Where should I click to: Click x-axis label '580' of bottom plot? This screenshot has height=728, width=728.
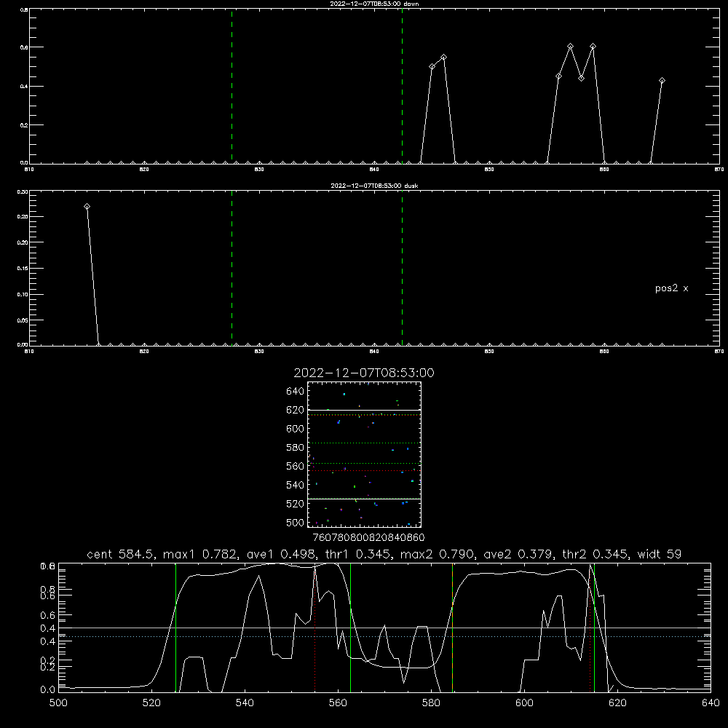(431, 703)
